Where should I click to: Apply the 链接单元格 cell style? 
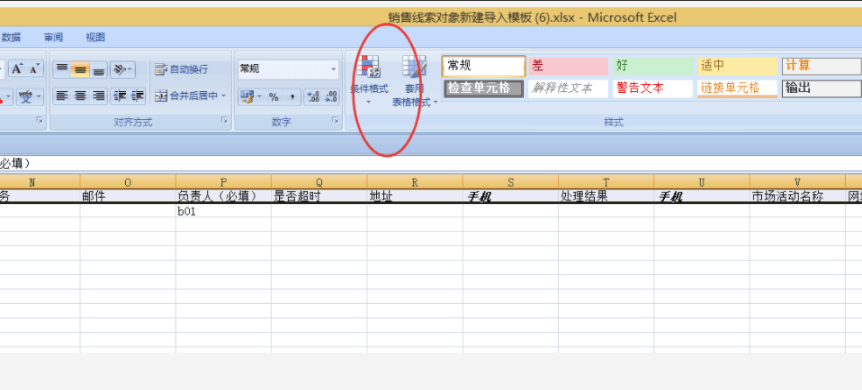click(x=738, y=88)
